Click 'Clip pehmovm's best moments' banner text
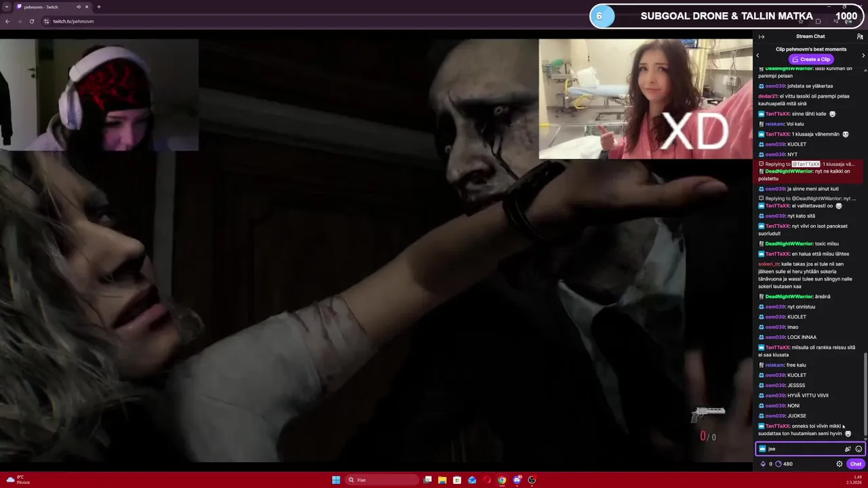Image resolution: width=868 pixels, height=488 pixels. click(811, 49)
